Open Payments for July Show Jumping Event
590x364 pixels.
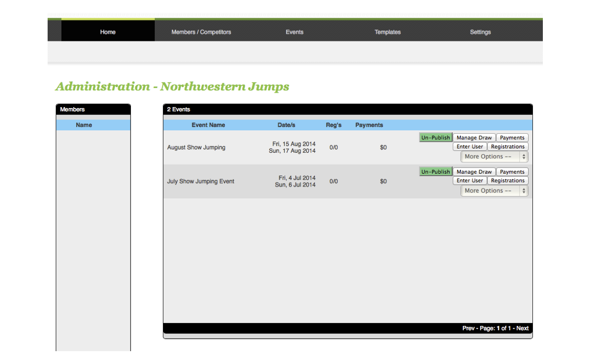coord(512,172)
